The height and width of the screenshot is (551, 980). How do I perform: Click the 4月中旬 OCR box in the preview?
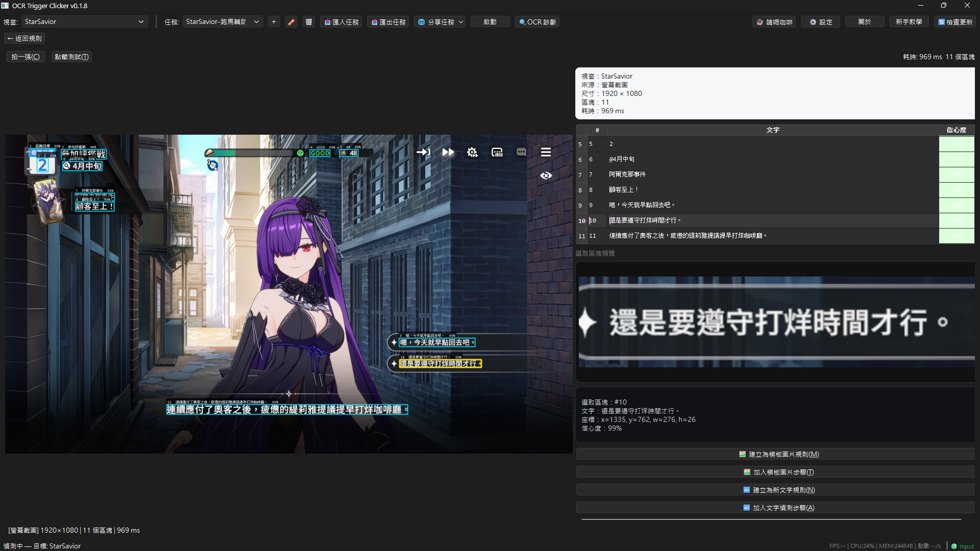pos(83,166)
